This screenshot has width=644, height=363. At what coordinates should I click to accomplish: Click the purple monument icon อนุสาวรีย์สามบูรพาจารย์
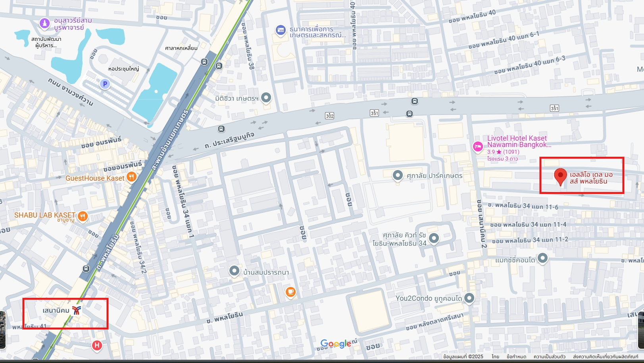[44, 23]
